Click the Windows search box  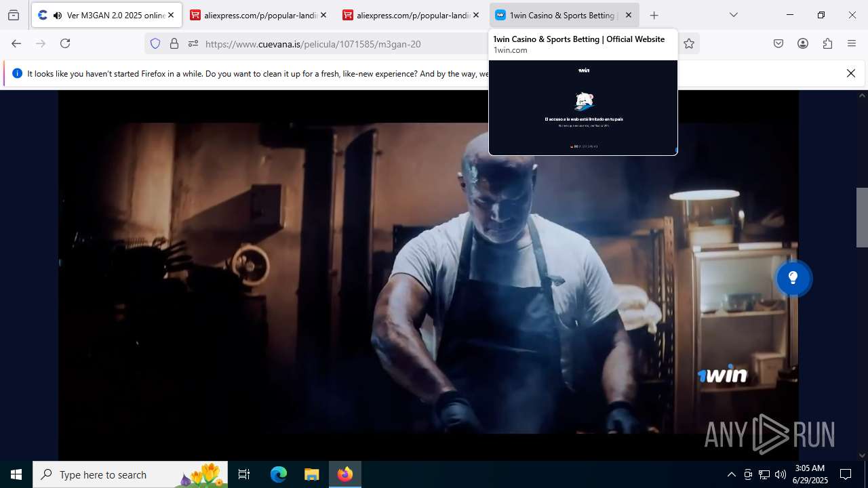pyautogui.click(x=130, y=474)
